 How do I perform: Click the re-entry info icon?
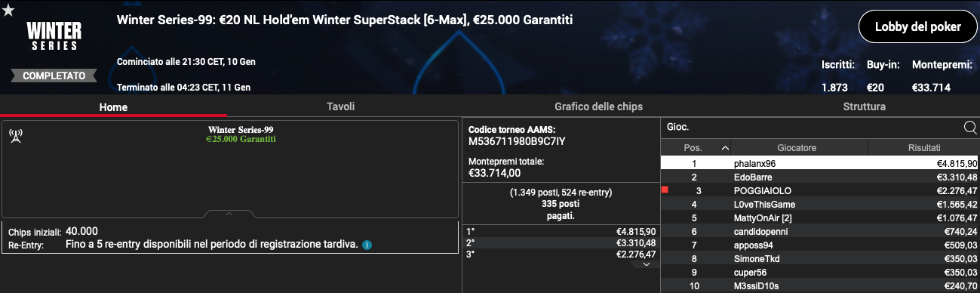pyautogui.click(x=367, y=245)
